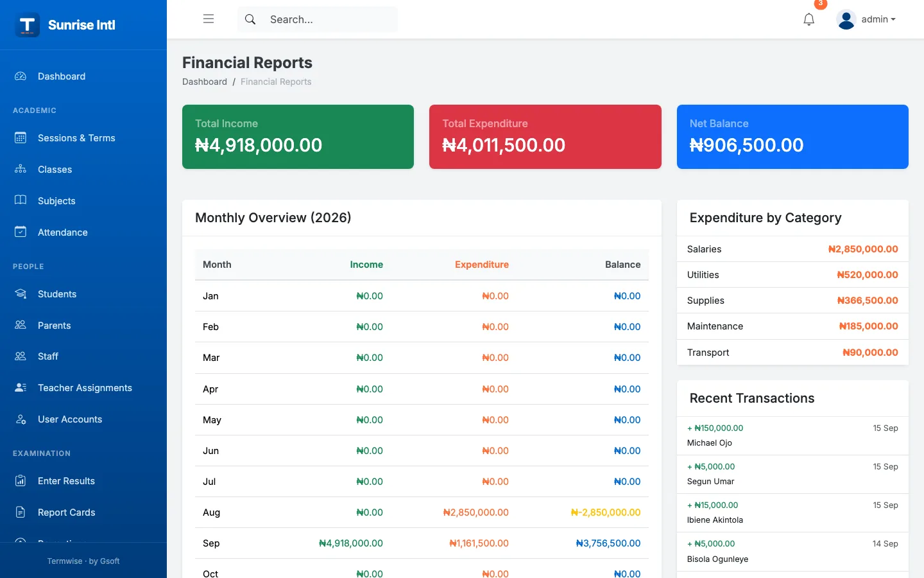Click the Staff people icon
This screenshot has height=578, width=924.
(x=21, y=356)
